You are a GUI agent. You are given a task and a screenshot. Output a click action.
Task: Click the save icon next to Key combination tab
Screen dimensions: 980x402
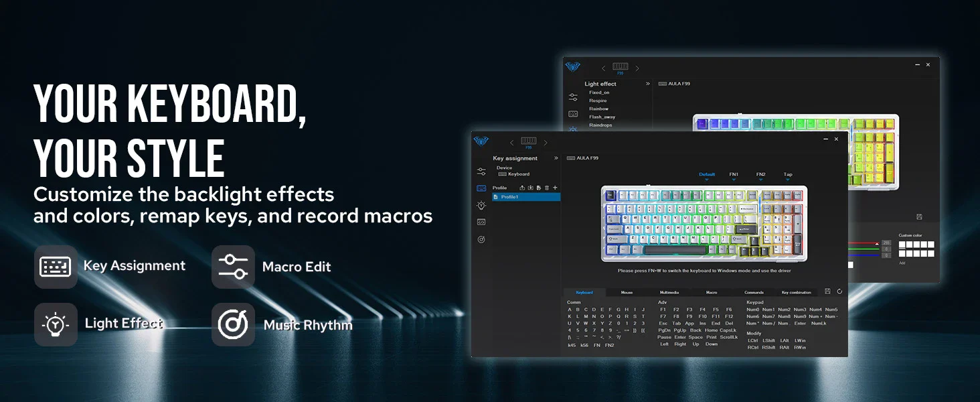click(x=828, y=291)
